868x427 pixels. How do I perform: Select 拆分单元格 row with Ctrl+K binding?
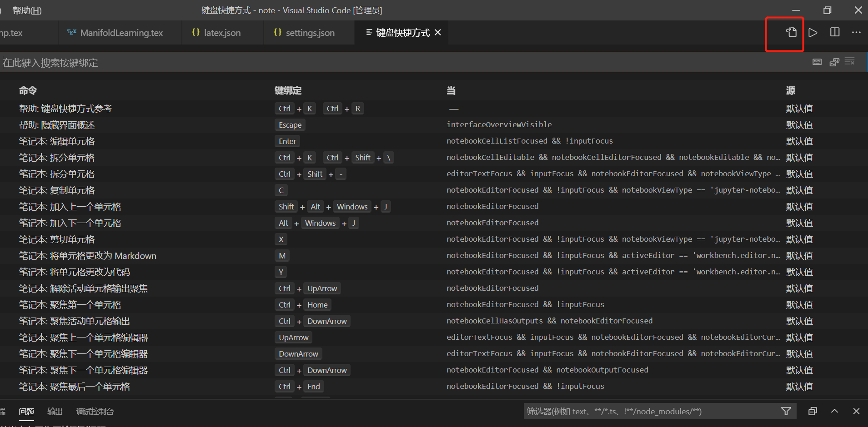(434, 158)
